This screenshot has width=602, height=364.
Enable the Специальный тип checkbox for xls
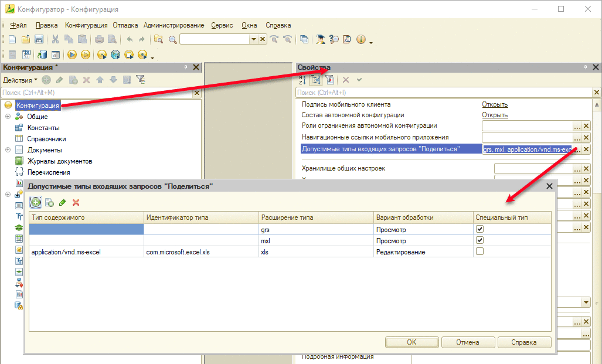479,251
